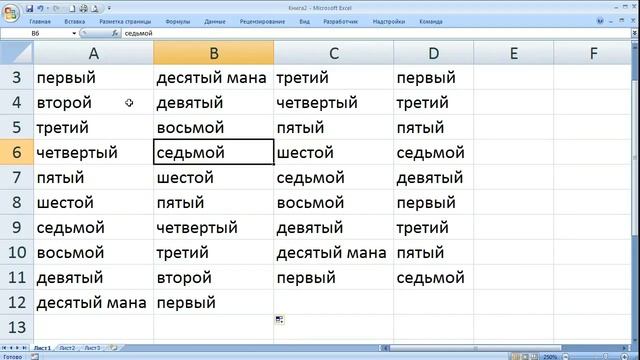Select column C header
640x360 pixels.
pos(333,53)
